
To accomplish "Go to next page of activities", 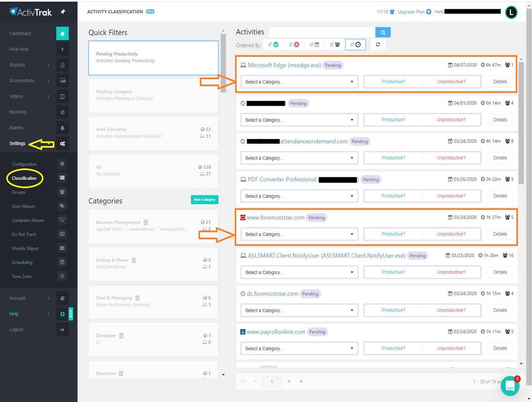I will point(289,381).
